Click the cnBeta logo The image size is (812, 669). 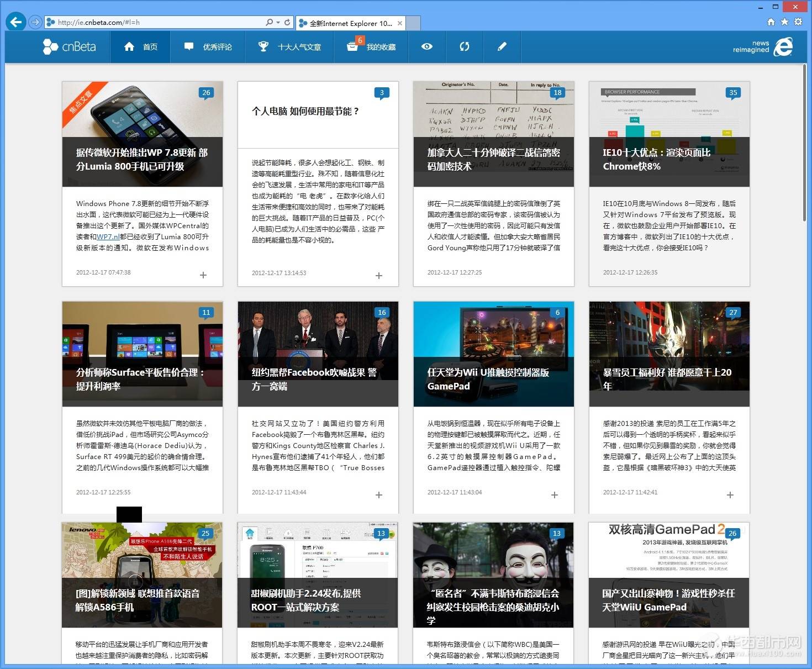click(x=70, y=47)
